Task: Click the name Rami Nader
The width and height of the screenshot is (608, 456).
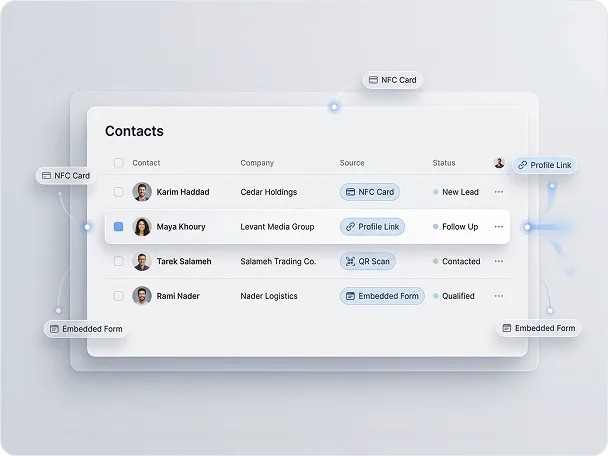Action: (178, 296)
